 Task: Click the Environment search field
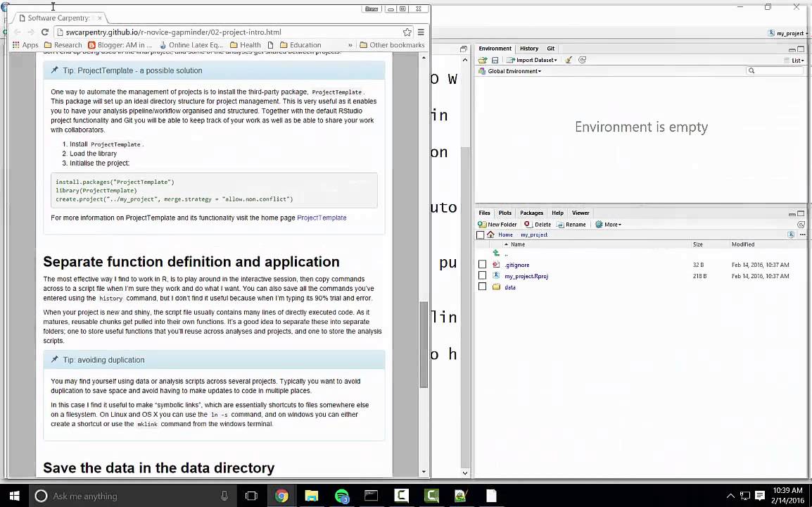coord(774,70)
